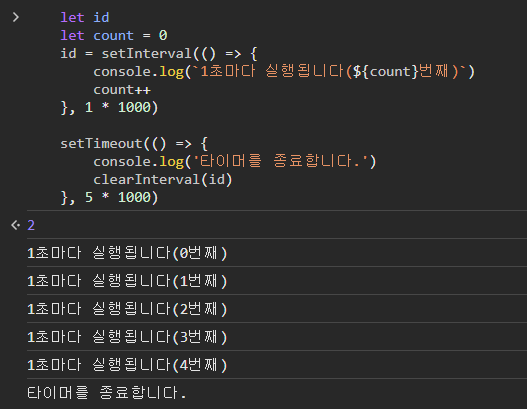The width and height of the screenshot is (527, 409).
Task: Click the 'let count = 0' line
Action: pyautogui.click(x=114, y=35)
